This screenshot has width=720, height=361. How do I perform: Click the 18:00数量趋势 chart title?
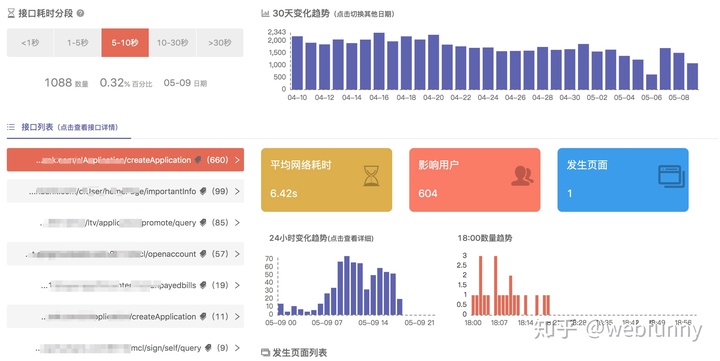tap(485, 238)
